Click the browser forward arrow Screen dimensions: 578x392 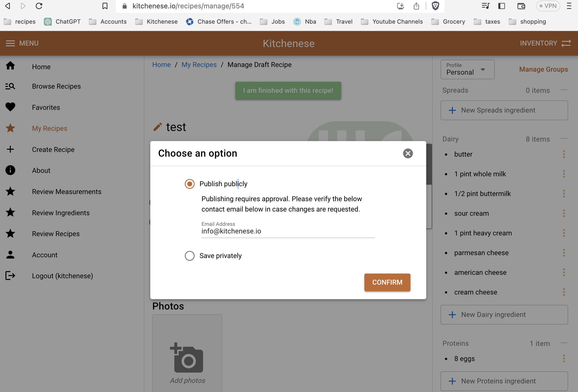23,6
